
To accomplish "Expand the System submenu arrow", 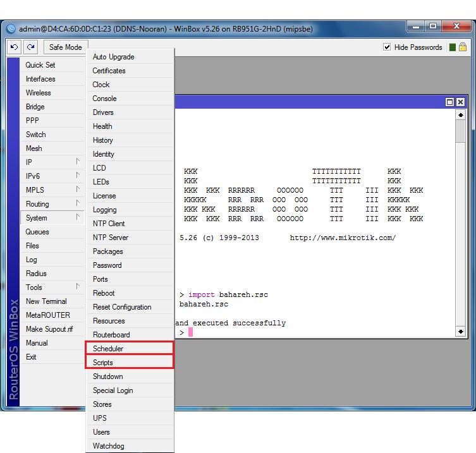I will pos(78,217).
